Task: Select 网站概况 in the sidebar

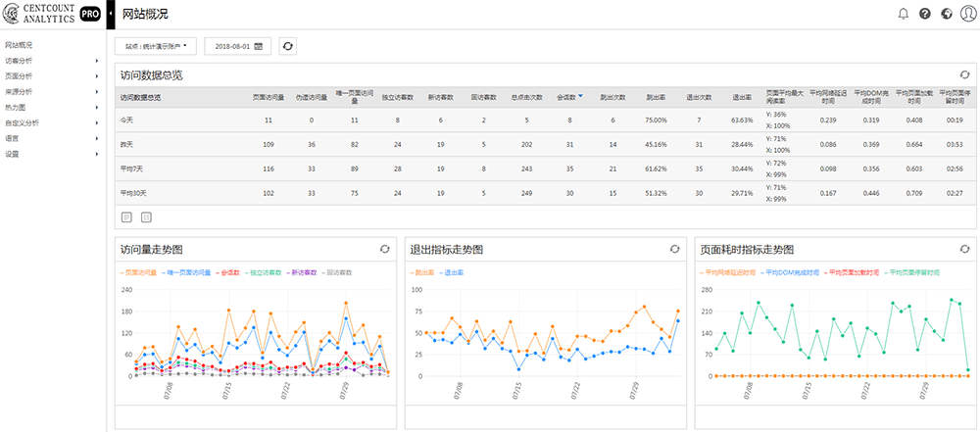Action: (x=18, y=45)
